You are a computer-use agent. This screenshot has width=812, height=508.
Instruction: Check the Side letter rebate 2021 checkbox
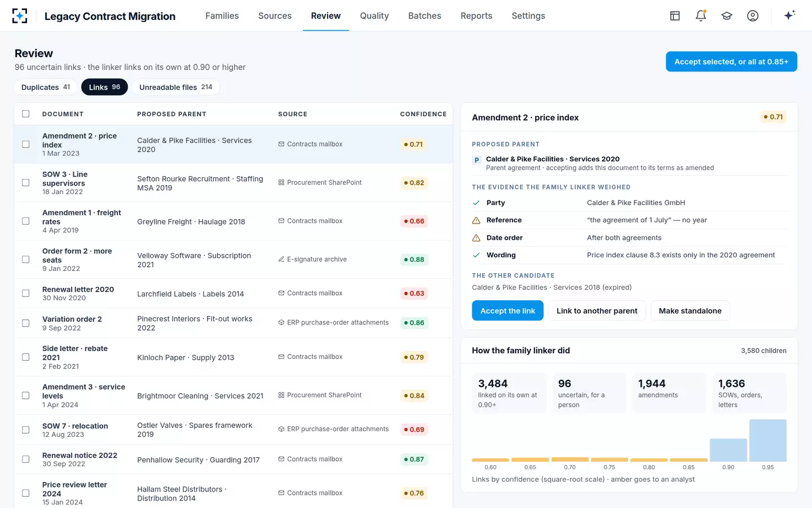point(26,357)
